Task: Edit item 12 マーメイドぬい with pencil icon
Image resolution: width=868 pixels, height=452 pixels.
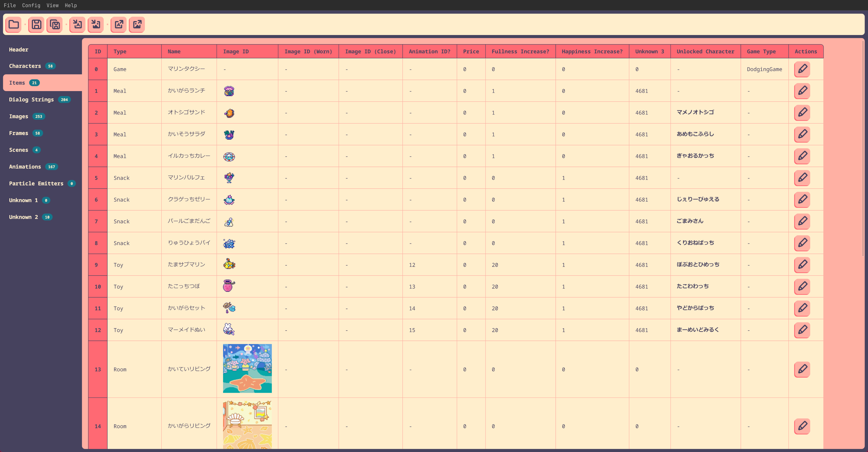Action: point(802,330)
